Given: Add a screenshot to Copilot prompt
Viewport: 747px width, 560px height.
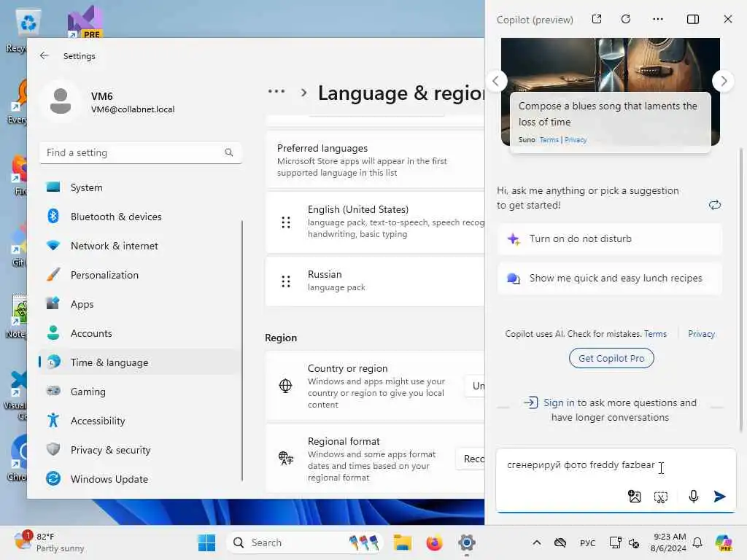Looking at the screenshot, I should pos(661,497).
